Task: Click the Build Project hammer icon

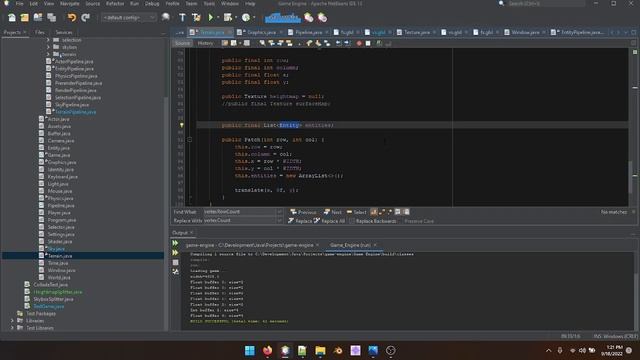Action: pyautogui.click(x=182, y=18)
